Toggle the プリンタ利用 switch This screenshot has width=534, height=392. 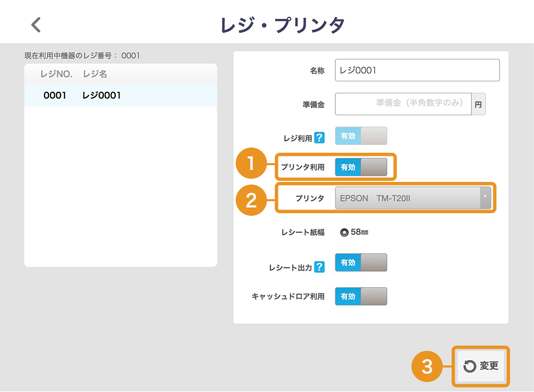coord(361,167)
